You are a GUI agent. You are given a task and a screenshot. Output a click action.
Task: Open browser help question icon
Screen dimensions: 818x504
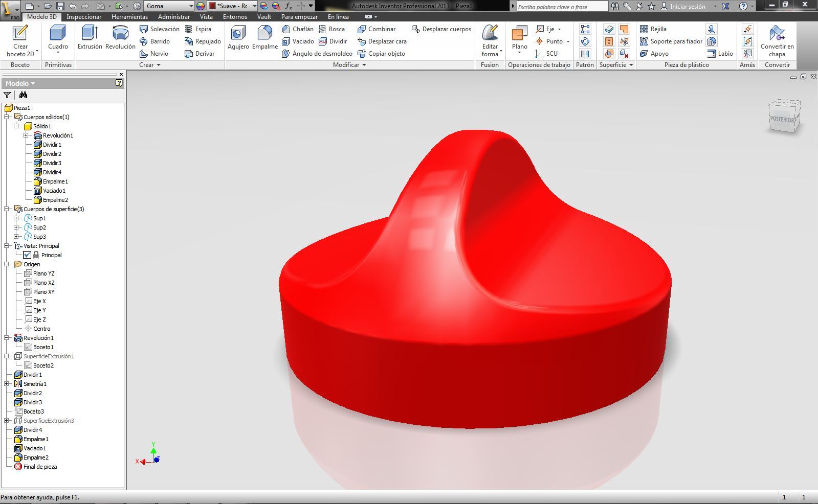pyautogui.click(x=119, y=83)
